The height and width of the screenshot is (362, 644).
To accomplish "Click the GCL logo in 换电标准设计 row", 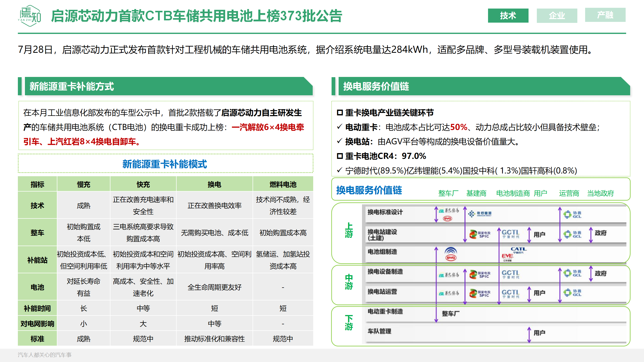I will pyautogui.click(x=572, y=214).
